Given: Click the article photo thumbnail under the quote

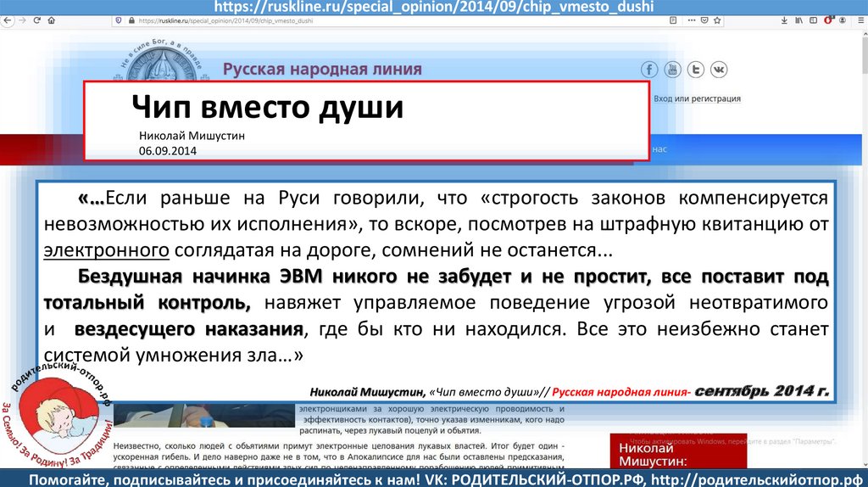Looking at the screenshot, I should coord(204,416).
